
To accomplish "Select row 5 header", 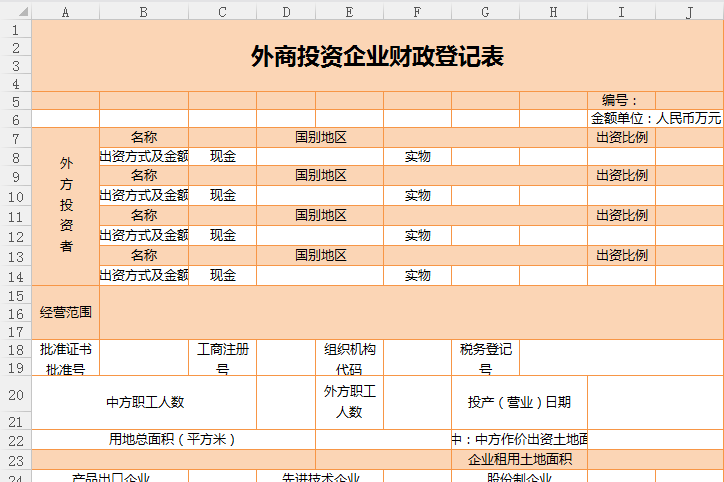I will [15, 100].
